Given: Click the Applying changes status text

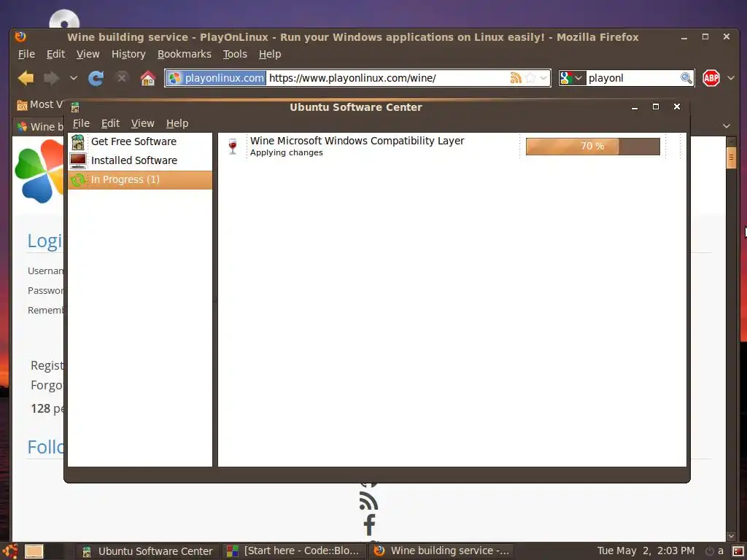Looking at the screenshot, I should coord(286,153).
